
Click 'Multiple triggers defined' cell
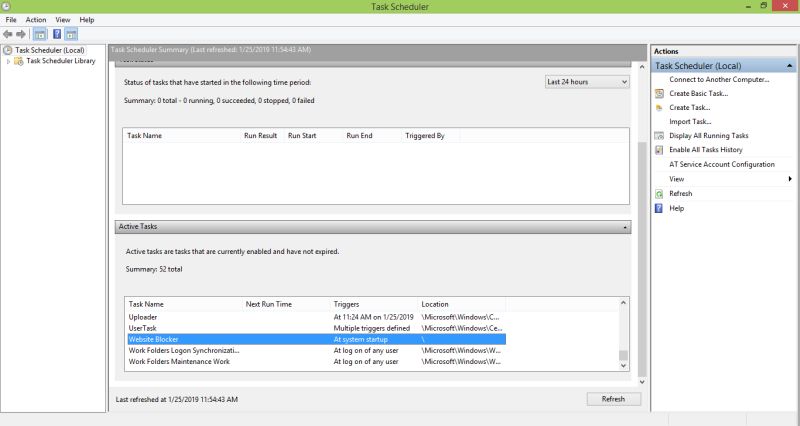pyautogui.click(x=371, y=329)
